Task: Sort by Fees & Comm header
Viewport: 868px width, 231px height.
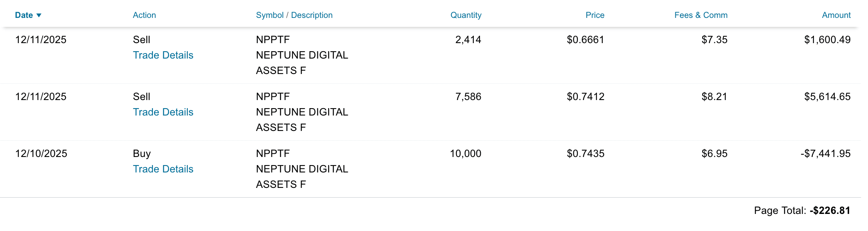Action: point(701,15)
